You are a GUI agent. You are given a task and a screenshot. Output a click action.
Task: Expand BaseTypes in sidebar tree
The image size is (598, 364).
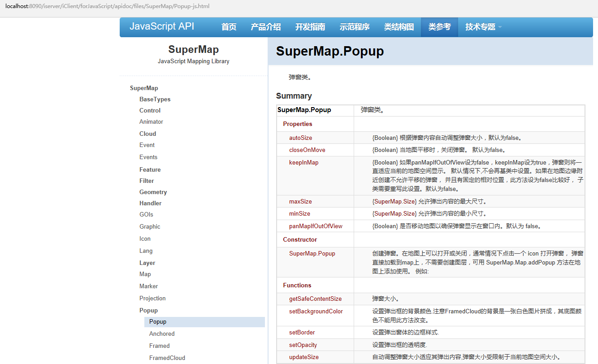pyautogui.click(x=155, y=100)
